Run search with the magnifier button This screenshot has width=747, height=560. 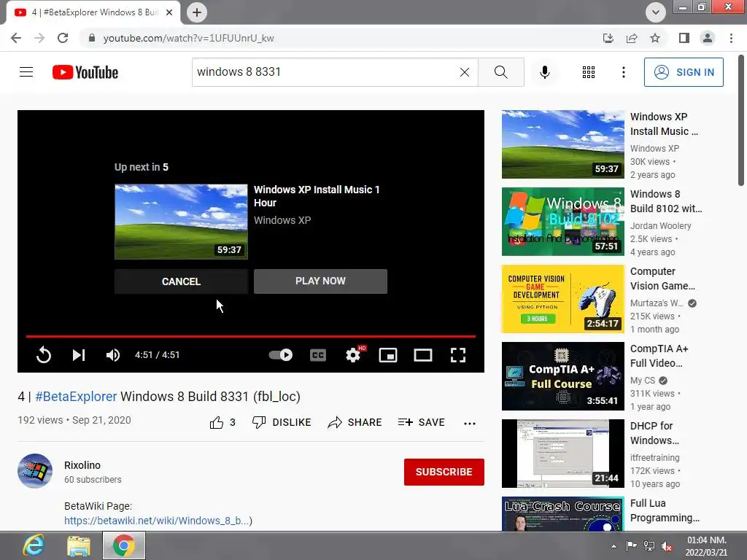point(500,72)
